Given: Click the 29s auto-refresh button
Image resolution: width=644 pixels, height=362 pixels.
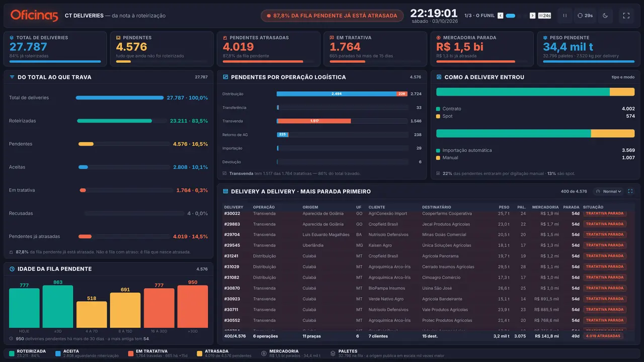Looking at the screenshot, I should [x=585, y=16].
